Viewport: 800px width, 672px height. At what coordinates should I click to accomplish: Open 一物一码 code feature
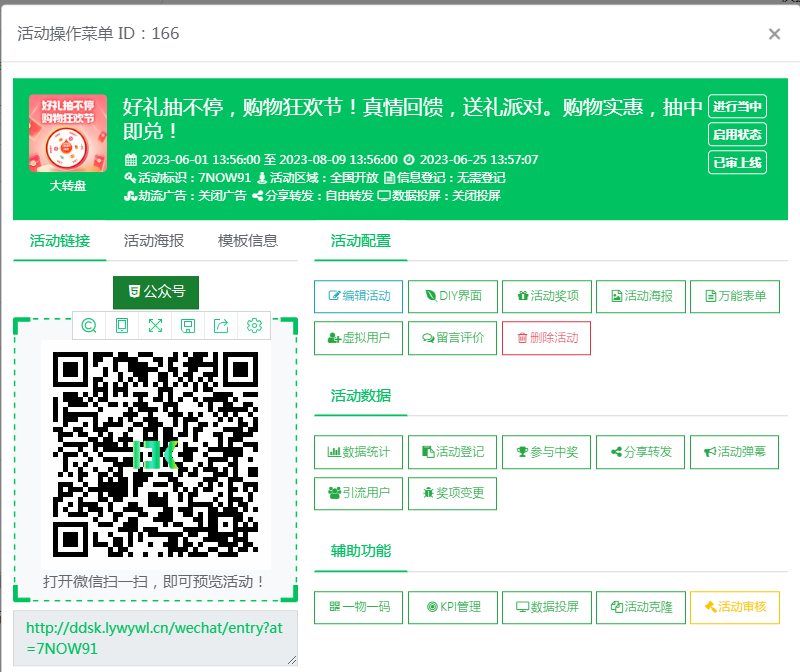click(359, 607)
